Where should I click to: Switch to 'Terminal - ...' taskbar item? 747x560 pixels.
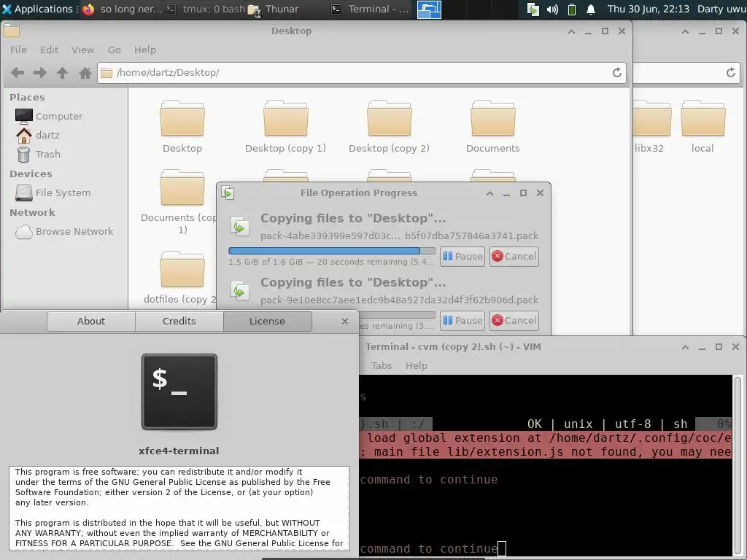tap(370, 9)
